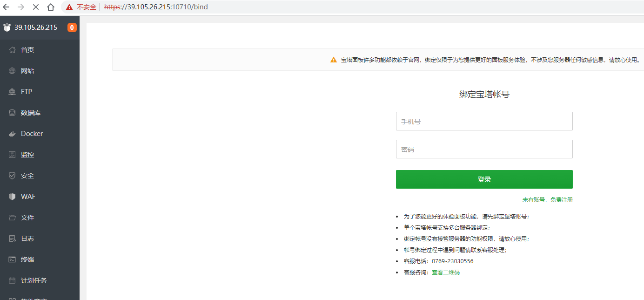Go to browser home page icon
This screenshot has width=644, height=300.
click(51, 7)
